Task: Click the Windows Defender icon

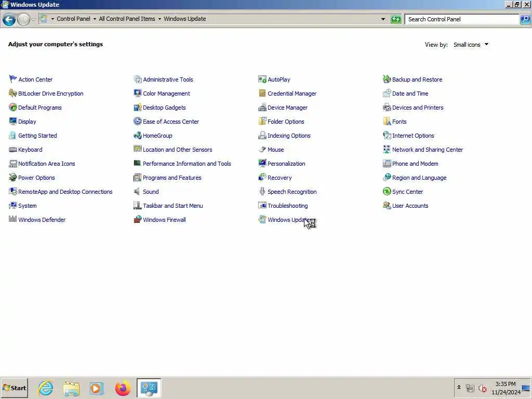Action: [13, 219]
